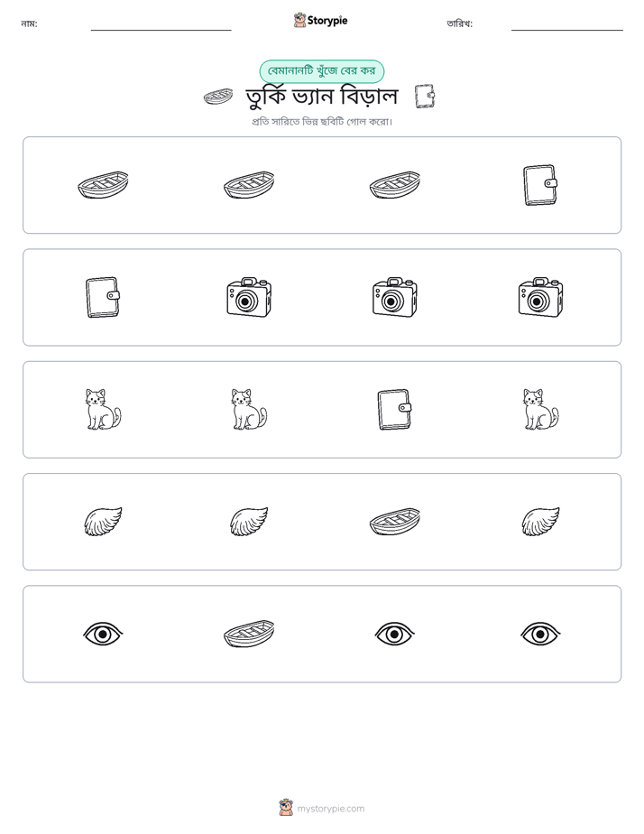Select the last camera in row two

(x=540, y=297)
